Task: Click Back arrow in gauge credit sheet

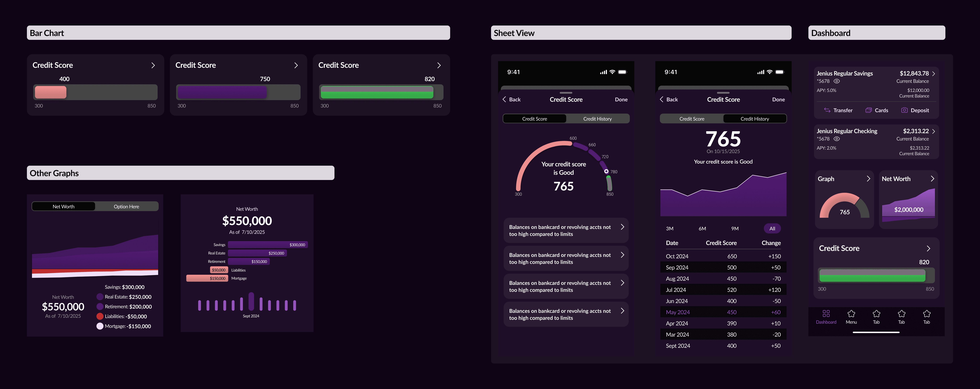Action: [505, 99]
